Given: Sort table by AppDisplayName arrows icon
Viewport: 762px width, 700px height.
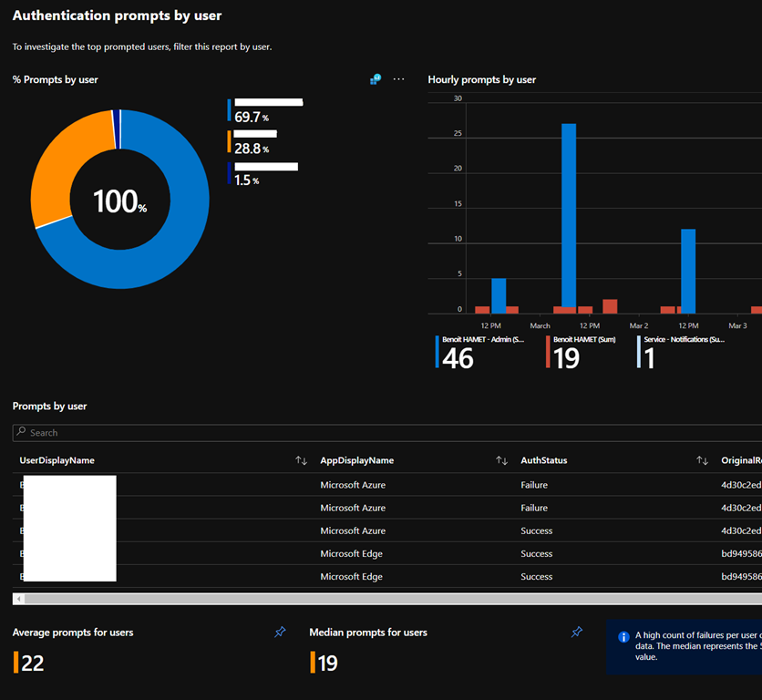Looking at the screenshot, I should click(501, 460).
